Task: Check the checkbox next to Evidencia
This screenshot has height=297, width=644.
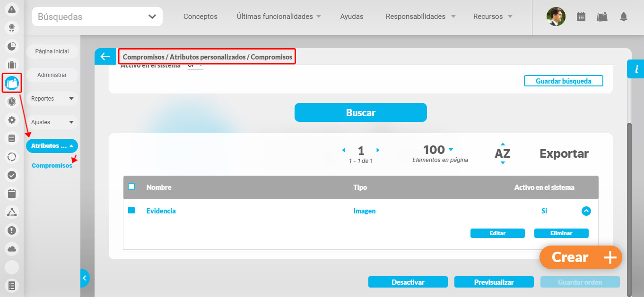Action: click(131, 211)
